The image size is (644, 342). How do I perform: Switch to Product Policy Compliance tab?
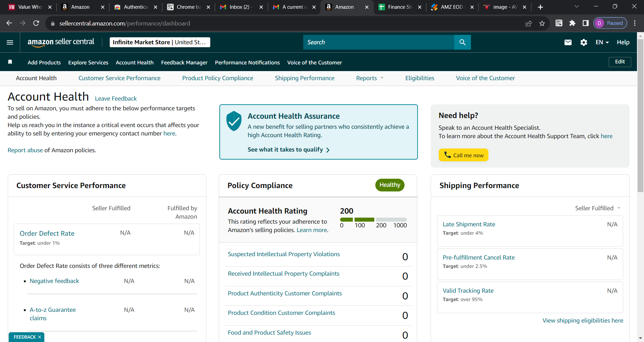click(218, 78)
